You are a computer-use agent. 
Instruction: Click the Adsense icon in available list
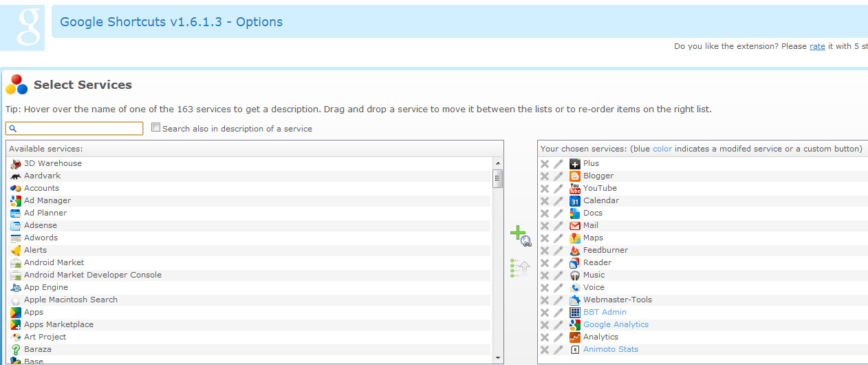16,226
